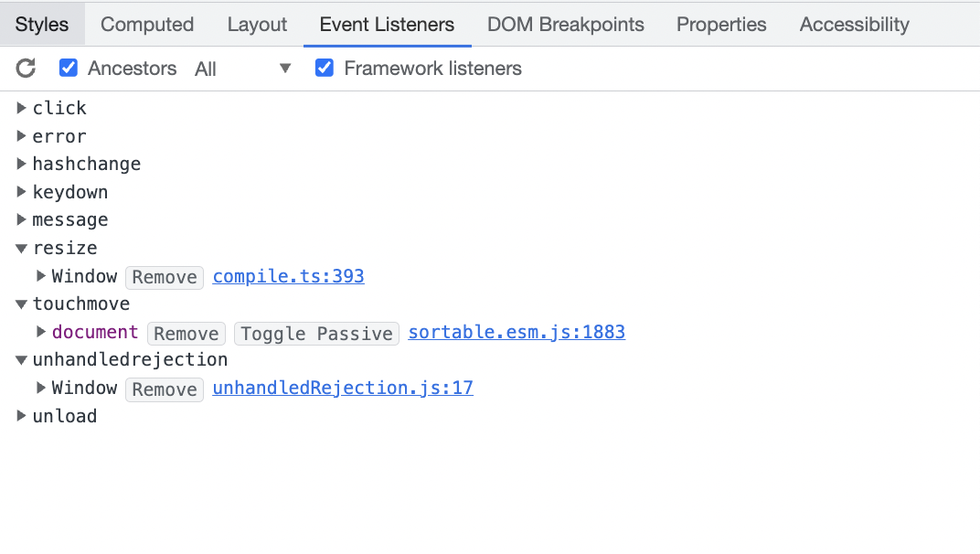Remove the resize Window listener
The height and width of the screenshot is (554, 980).
[x=165, y=277]
